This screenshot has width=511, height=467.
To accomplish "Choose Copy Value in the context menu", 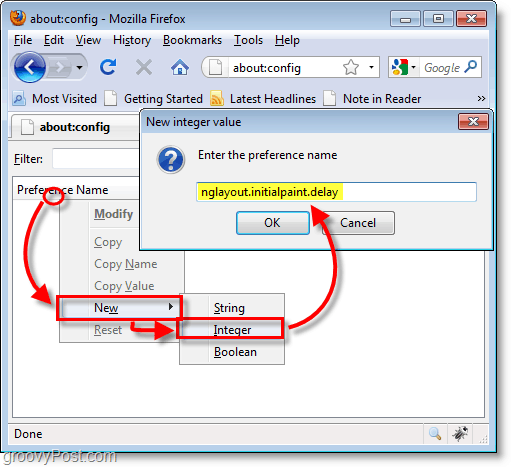I will coord(124,286).
